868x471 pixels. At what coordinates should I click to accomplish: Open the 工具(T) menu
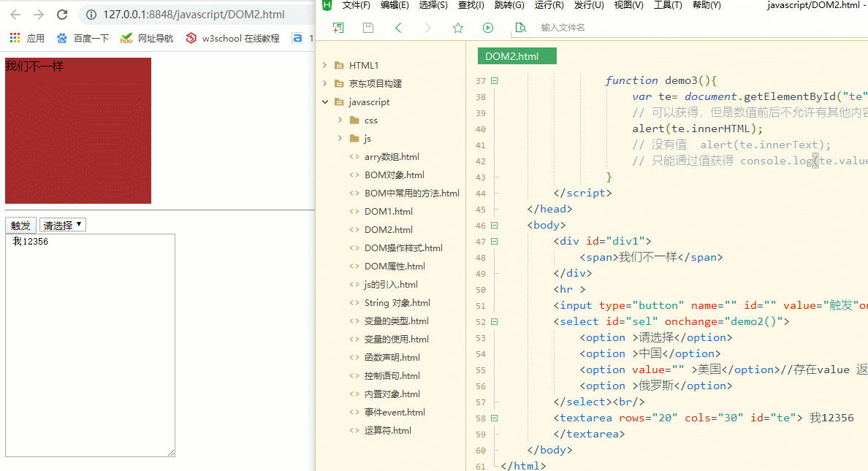(668, 5)
